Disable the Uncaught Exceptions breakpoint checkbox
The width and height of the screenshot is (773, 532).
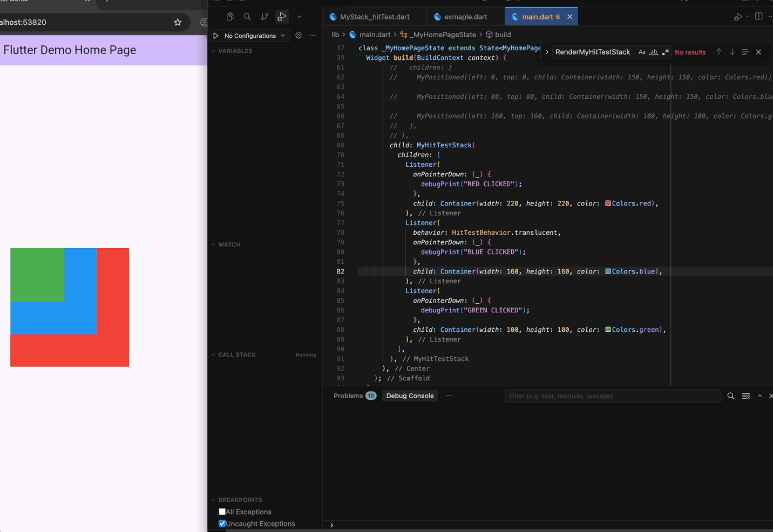coord(222,523)
